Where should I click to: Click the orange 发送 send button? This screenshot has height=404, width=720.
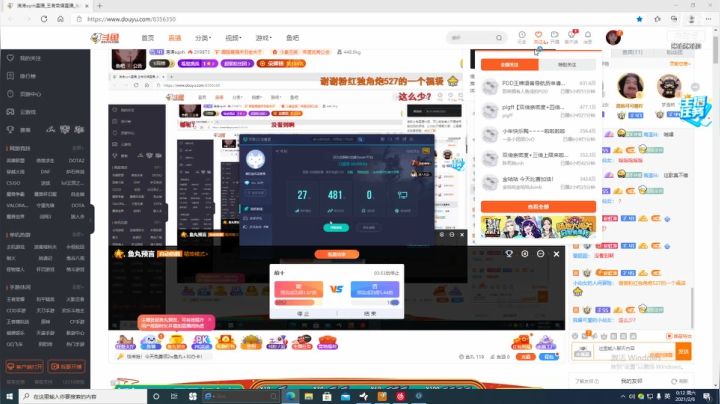click(x=683, y=351)
